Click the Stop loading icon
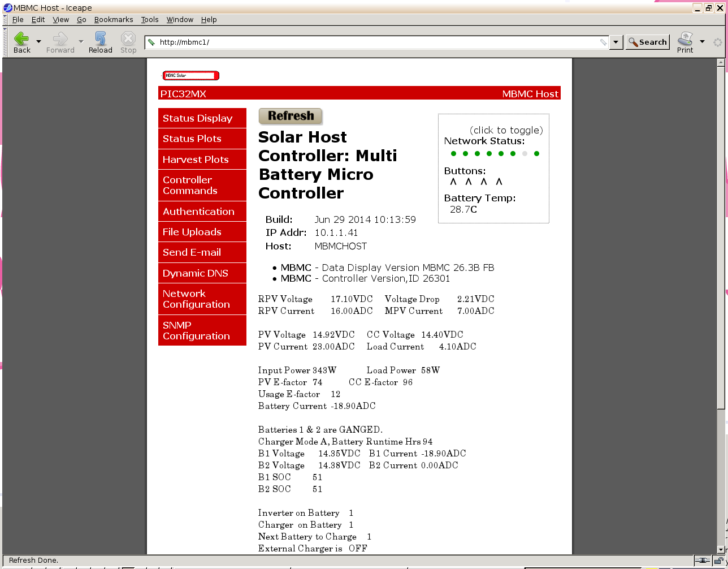Viewport: 728px width, 569px height. tap(128, 42)
